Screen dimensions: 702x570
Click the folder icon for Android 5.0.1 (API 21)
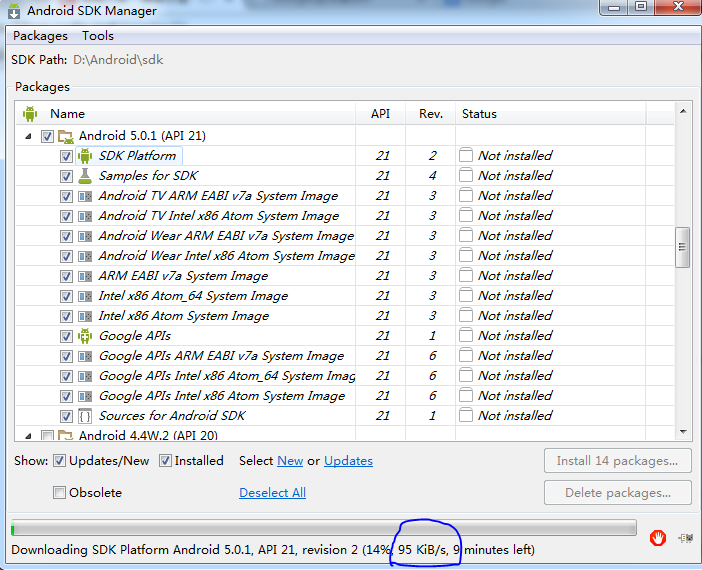click(66, 136)
